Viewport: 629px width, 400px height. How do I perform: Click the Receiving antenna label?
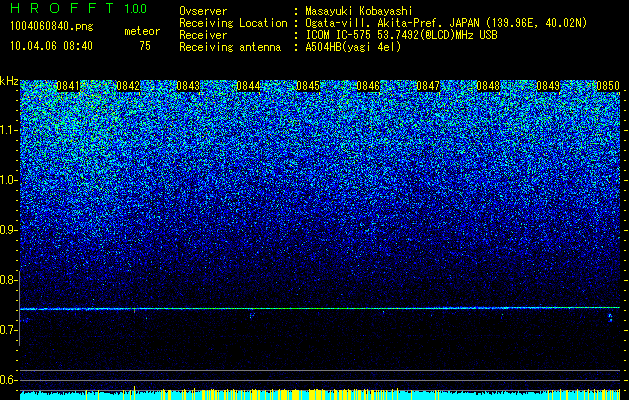(230, 47)
